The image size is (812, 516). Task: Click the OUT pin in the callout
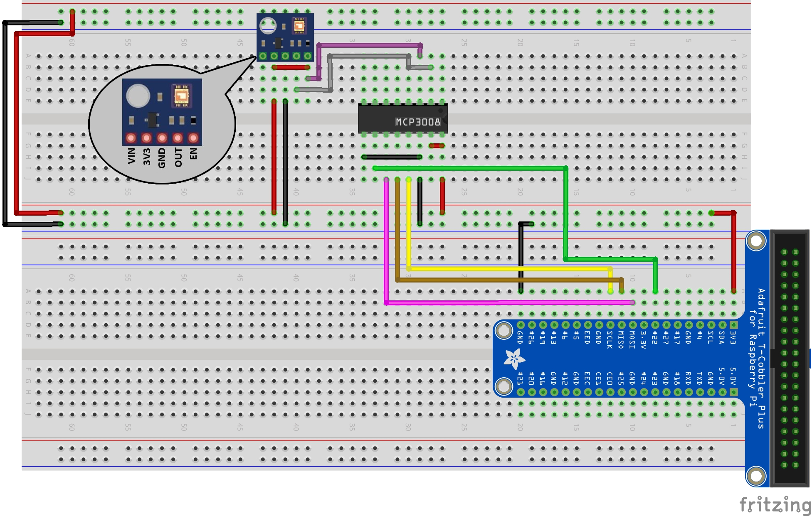[178, 138]
